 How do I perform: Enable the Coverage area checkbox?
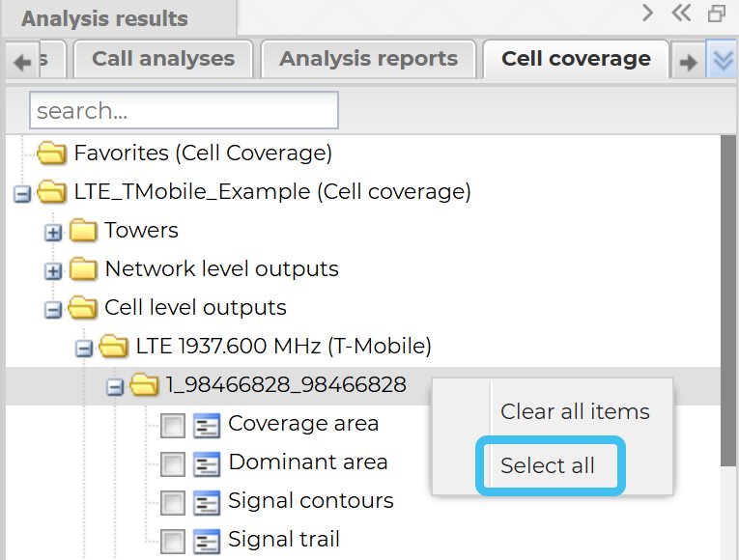pos(173,425)
